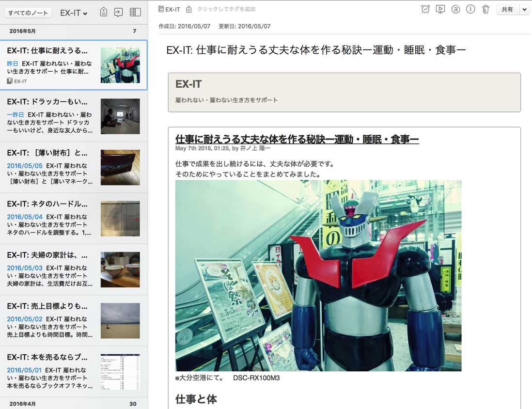Click the thumbnail of ネタのハードル note
This screenshot has width=532, height=409.
[x=120, y=219]
